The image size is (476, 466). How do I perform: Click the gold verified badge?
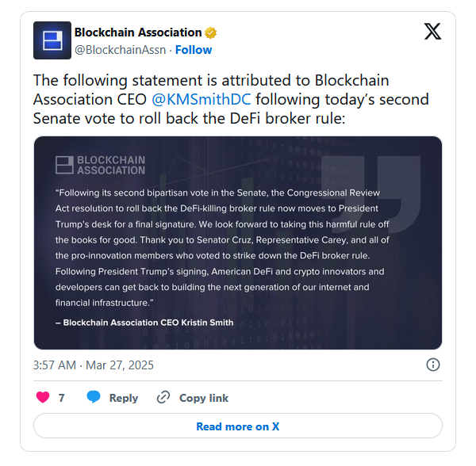click(210, 32)
